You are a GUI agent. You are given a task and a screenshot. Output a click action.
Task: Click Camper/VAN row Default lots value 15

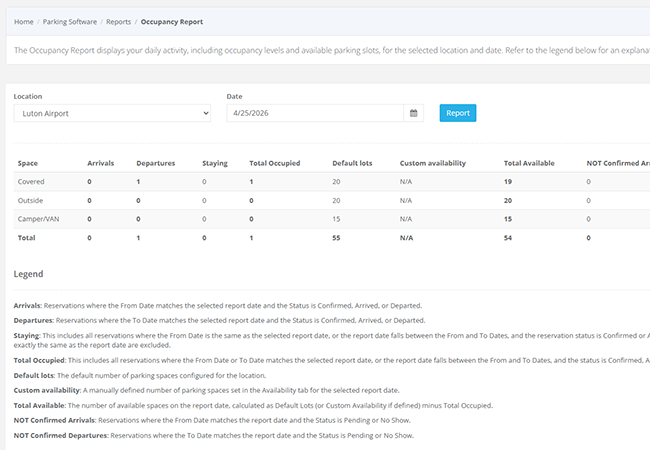[336, 219]
